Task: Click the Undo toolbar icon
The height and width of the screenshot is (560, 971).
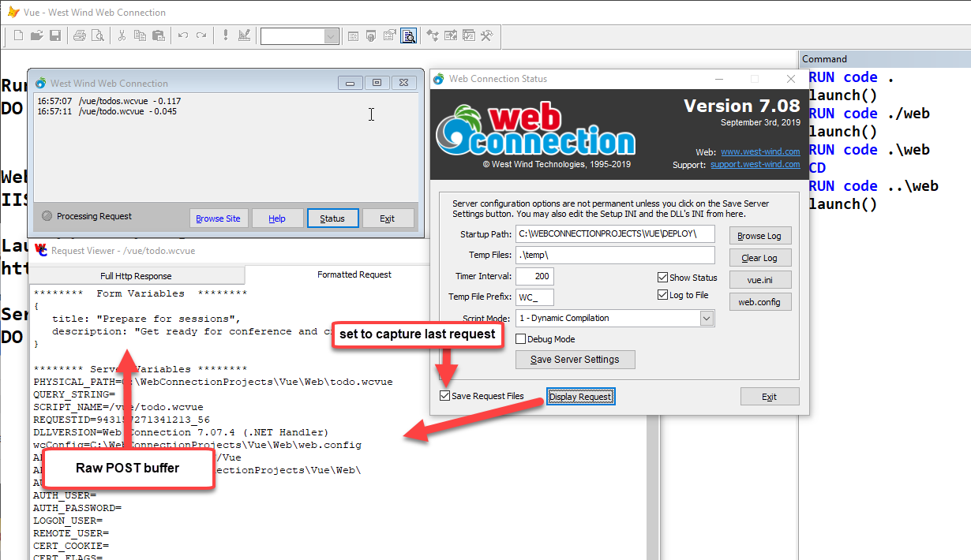Action: pyautogui.click(x=183, y=35)
